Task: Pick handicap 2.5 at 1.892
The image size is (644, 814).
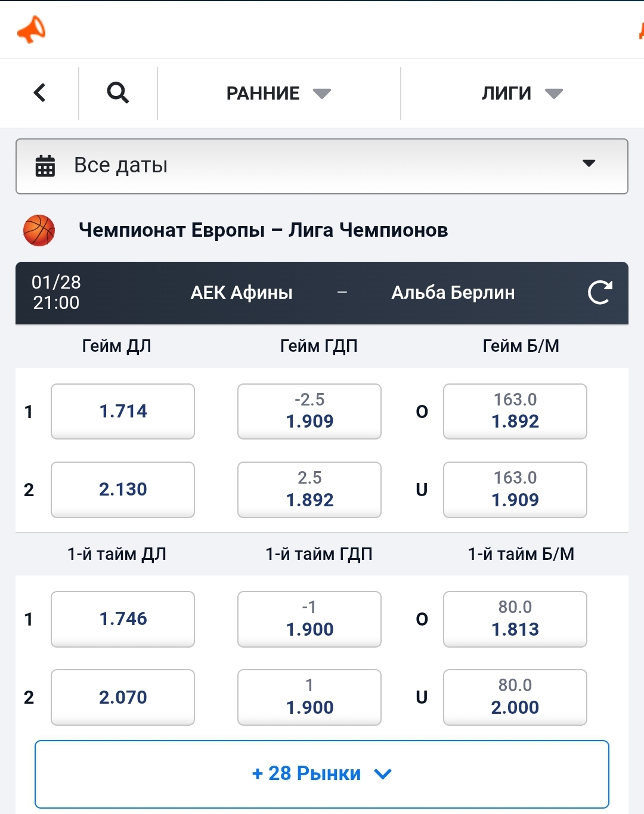Action: [309, 490]
